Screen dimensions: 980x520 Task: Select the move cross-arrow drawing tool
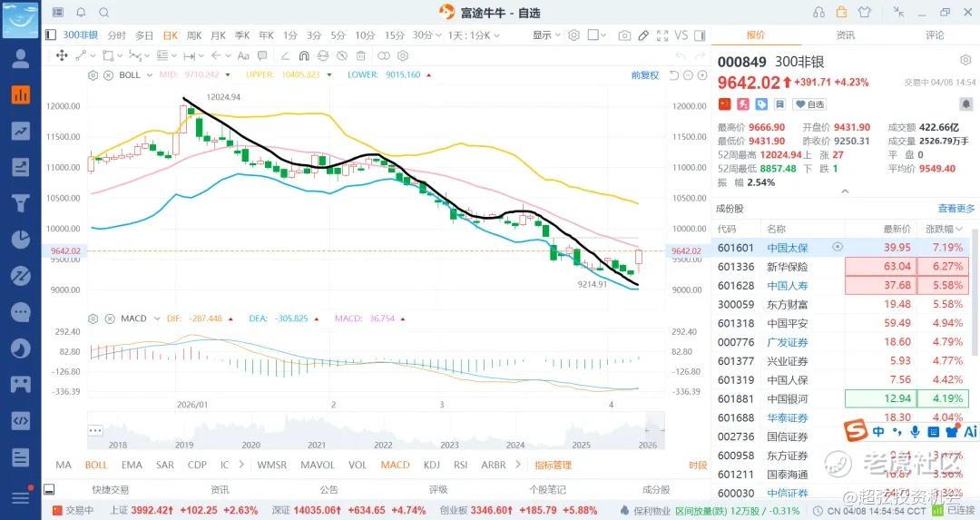pyautogui.click(x=62, y=55)
